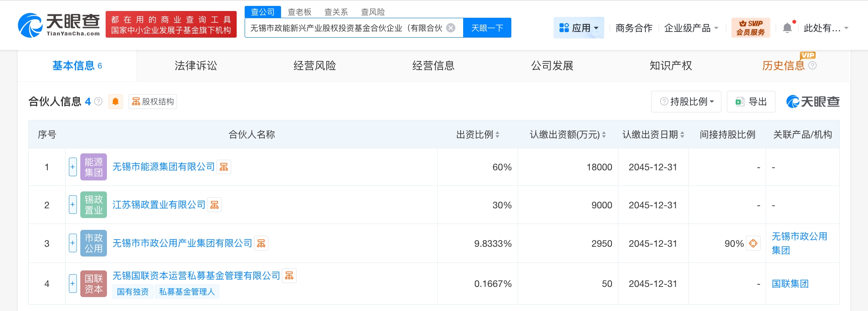Screen dimensions: 868x311
Task: Sort table by 出资比例 column
Action: [478, 134]
